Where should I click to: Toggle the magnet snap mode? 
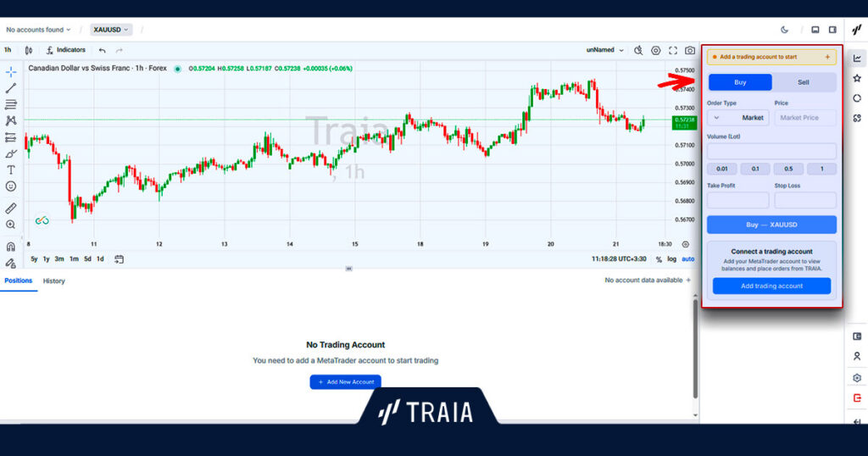click(x=10, y=247)
